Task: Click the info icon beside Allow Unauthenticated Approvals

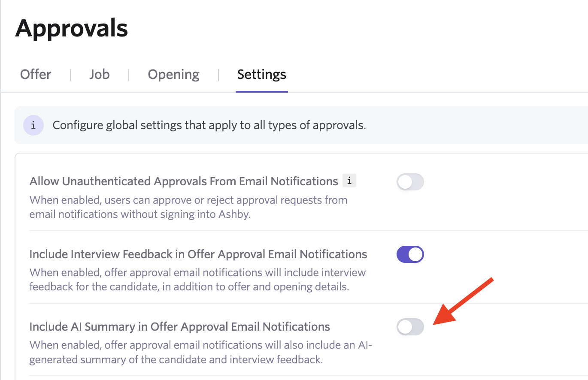Action: pos(349,181)
